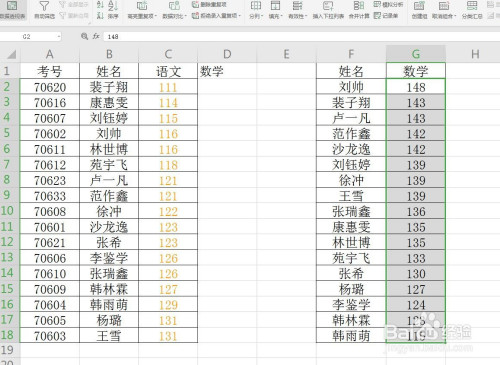Screen dimensions: 500x365
Task: Click the Text to Columns (分列) icon
Action: 256,6
